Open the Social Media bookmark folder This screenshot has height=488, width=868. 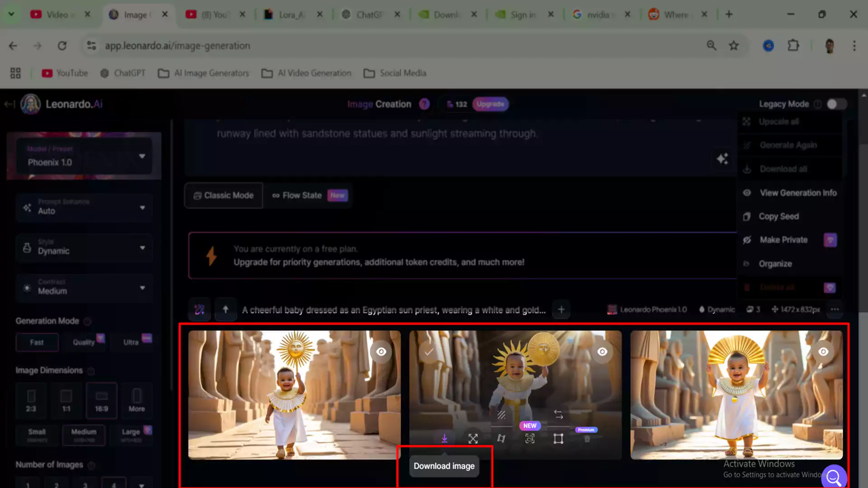coord(395,73)
